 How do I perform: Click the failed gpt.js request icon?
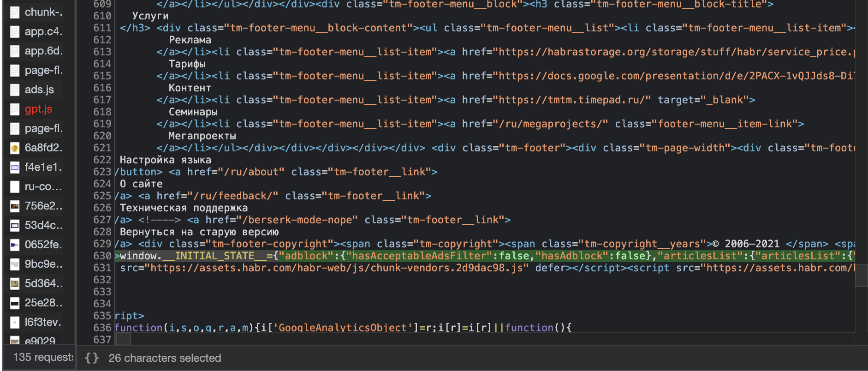[15, 109]
